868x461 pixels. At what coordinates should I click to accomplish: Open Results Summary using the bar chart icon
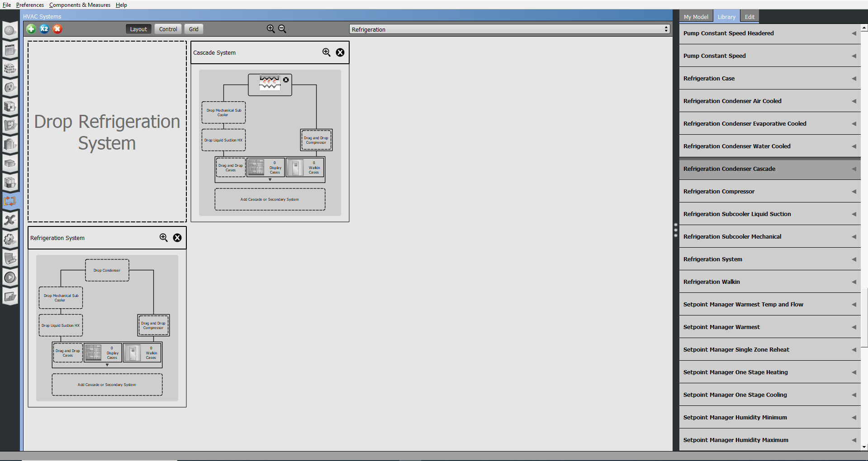(10, 297)
